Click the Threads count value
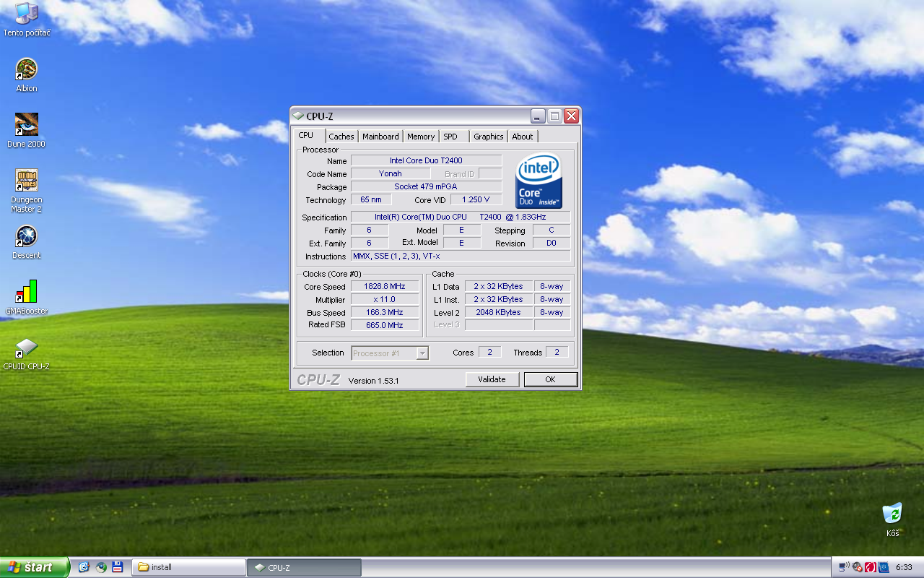The height and width of the screenshot is (578, 924). [x=557, y=352]
